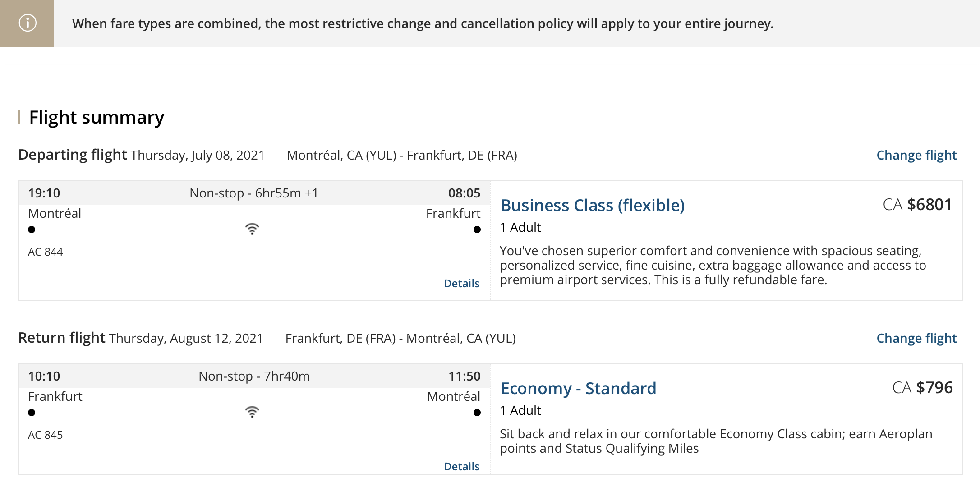Screen dimensions: 980x482
Task: Open Details for flight AC 845
Action: click(461, 466)
